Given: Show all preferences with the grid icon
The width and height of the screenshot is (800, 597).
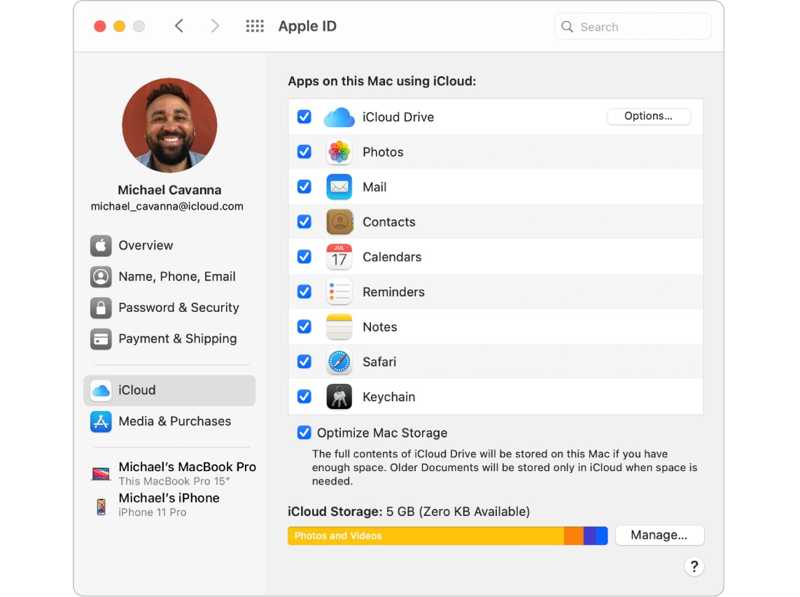Looking at the screenshot, I should click(x=255, y=26).
